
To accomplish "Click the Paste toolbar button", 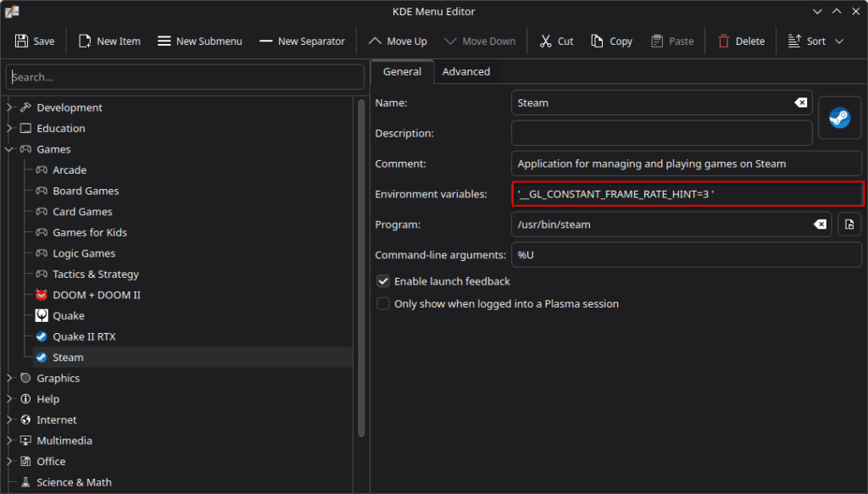I will (672, 41).
